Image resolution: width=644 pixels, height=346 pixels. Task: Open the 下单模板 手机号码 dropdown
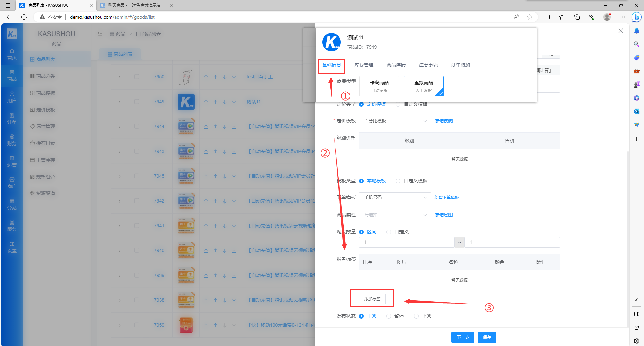coord(395,197)
